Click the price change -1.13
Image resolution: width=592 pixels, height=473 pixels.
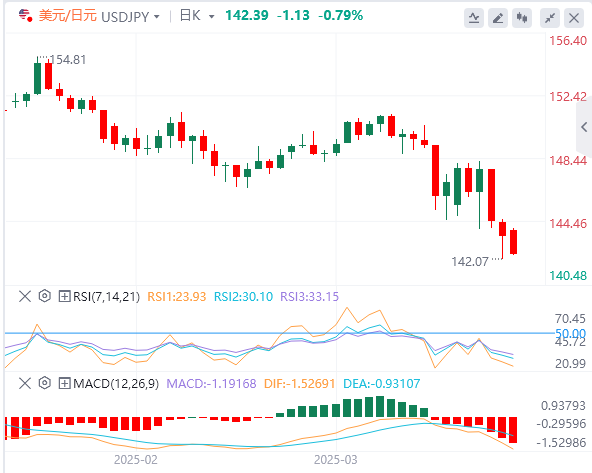pyautogui.click(x=293, y=15)
